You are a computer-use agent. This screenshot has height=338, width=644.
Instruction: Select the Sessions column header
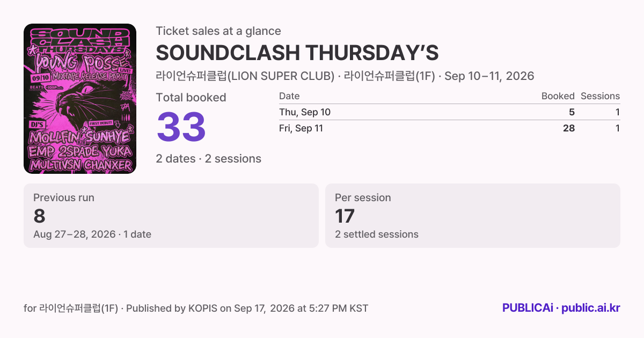[x=600, y=96]
